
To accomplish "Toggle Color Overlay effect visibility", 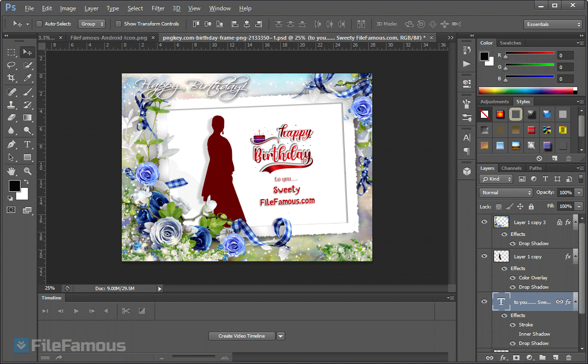I will (513, 277).
